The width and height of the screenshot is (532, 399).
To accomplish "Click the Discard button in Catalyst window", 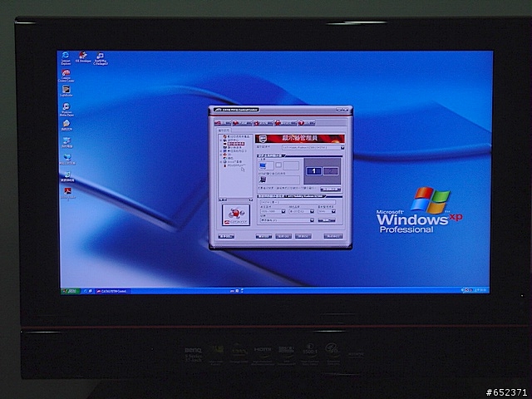I will pos(303,236).
